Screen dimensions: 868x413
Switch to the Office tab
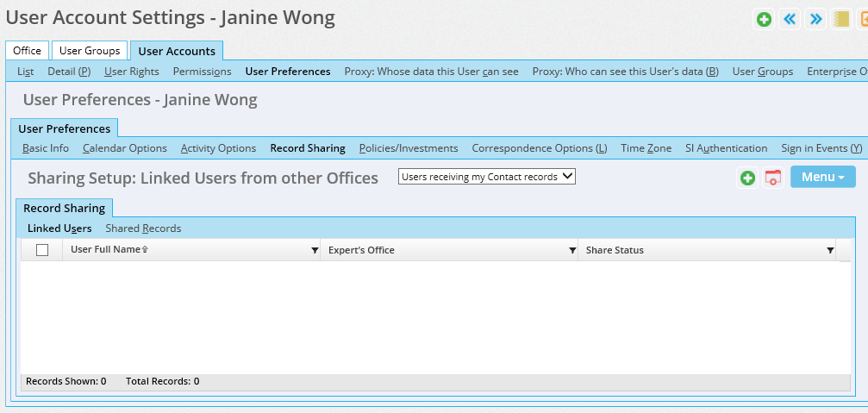click(x=27, y=50)
